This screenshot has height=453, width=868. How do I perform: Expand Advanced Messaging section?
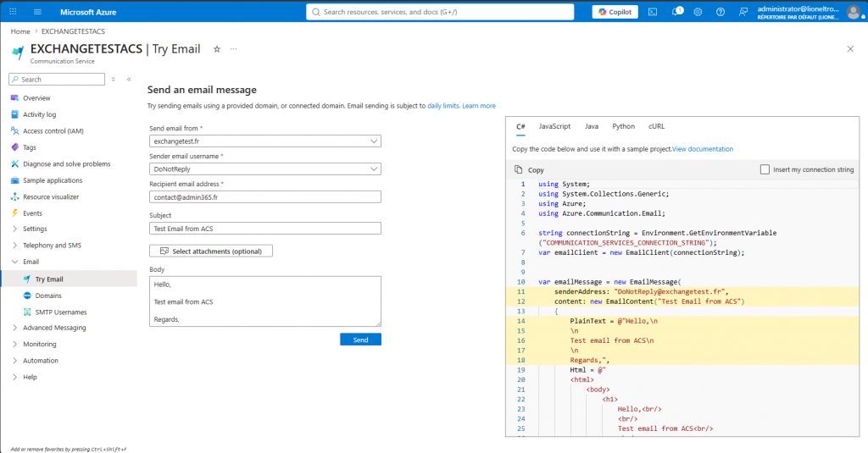tap(15, 328)
